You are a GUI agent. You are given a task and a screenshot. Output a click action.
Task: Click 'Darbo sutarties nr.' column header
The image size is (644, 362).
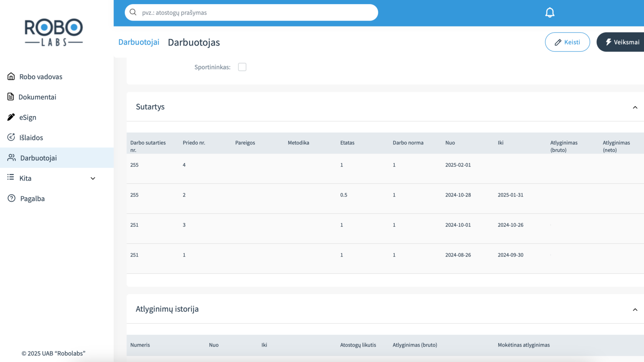148,146
